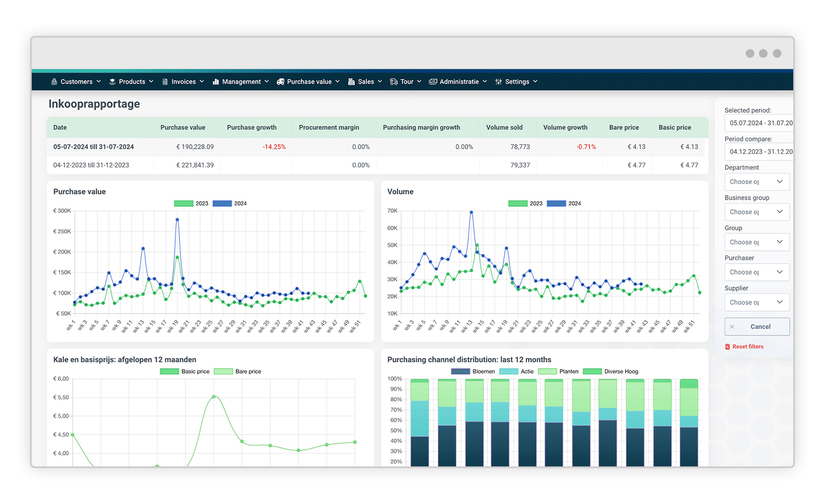Click the Tour delivery icon
The image size is (825, 504).
tap(394, 82)
